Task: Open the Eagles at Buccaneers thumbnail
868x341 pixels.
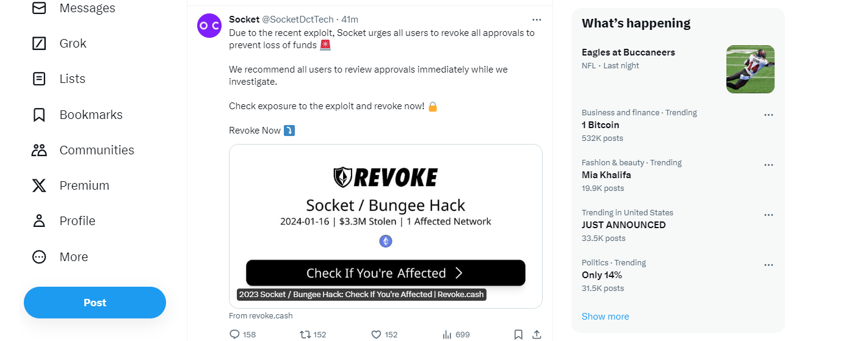Action: pos(750,69)
